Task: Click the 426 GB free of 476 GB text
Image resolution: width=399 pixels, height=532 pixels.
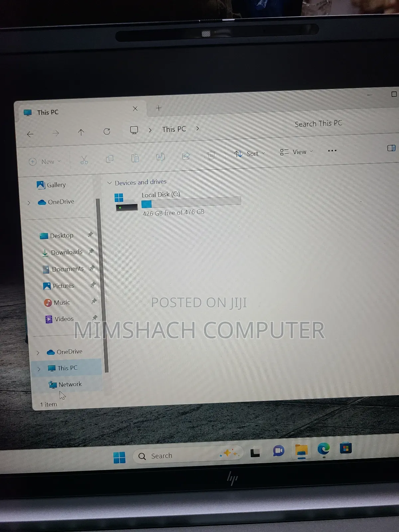Action: coord(173,212)
